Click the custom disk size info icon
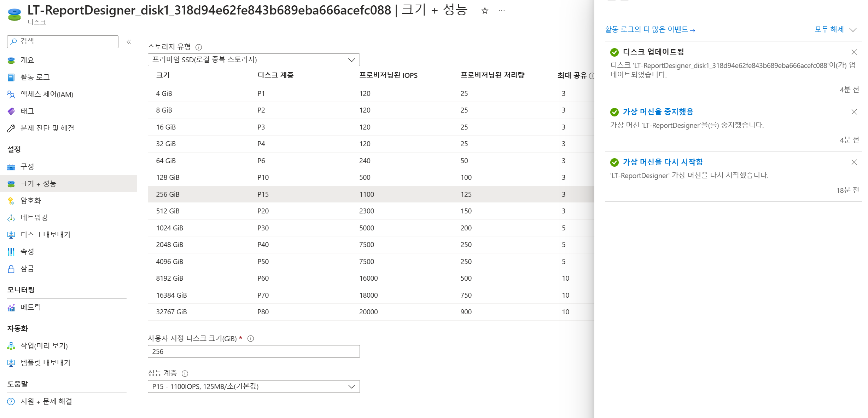Viewport: 868px width, 418px height. [x=251, y=338]
